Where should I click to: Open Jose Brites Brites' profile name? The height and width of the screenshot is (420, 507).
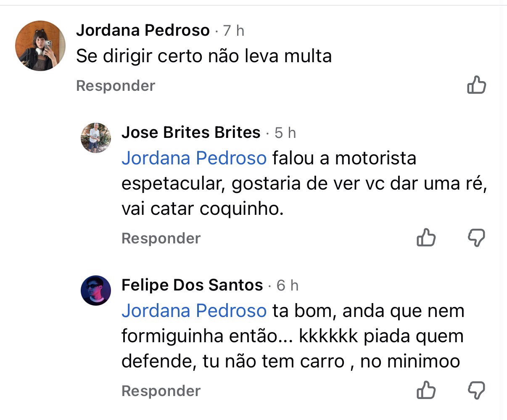tap(191, 132)
